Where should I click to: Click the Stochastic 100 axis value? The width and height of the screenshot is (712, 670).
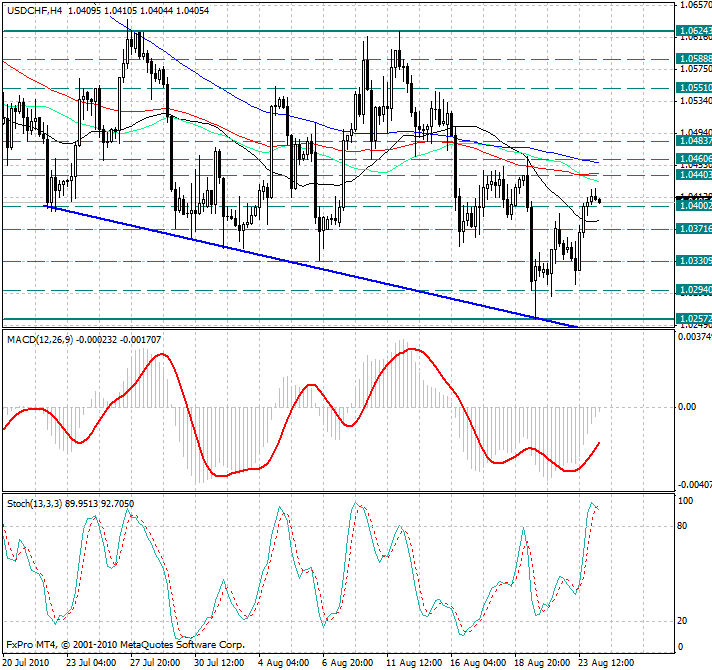685,501
